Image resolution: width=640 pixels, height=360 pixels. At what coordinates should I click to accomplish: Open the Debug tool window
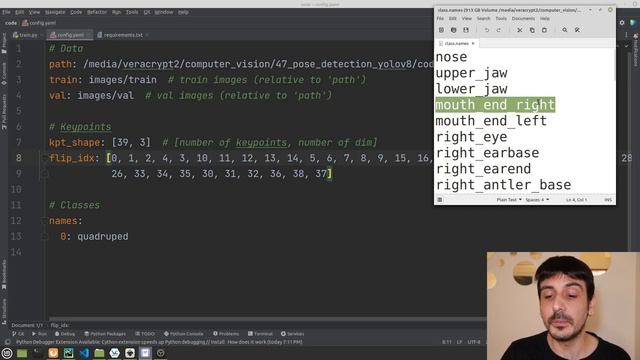point(64,334)
